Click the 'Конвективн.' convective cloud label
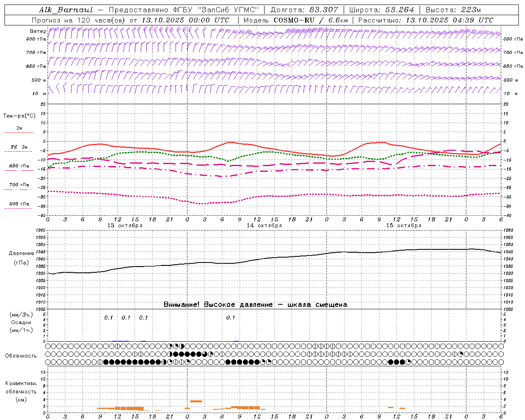 (x=21, y=383)
